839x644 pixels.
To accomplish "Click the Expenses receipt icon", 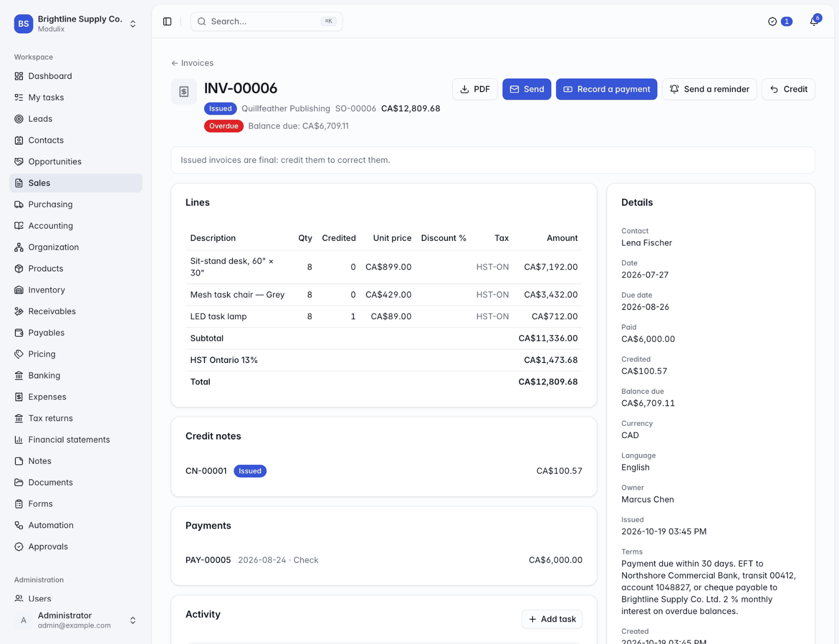I will pos(19,397).
